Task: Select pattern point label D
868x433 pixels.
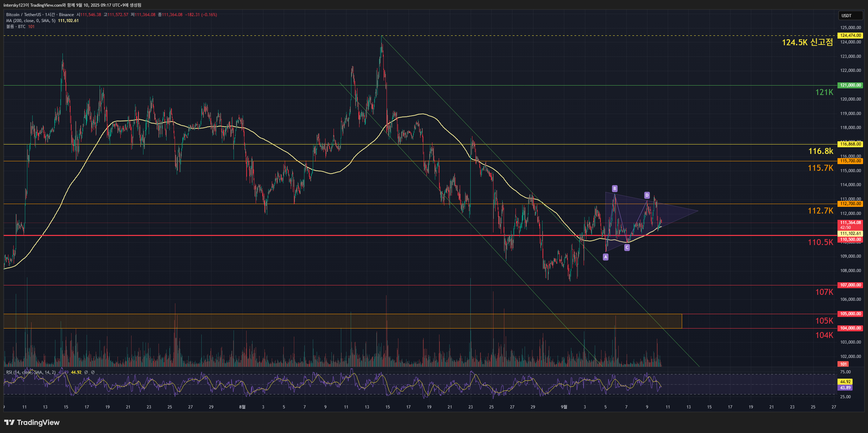Action: coord(647,195)
